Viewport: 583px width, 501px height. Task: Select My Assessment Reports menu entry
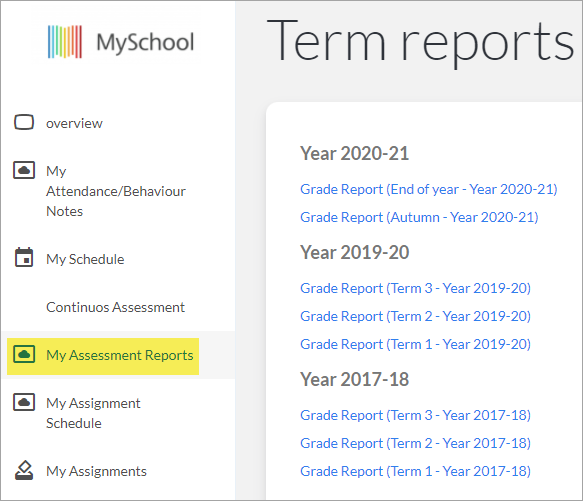pos(120,355)
